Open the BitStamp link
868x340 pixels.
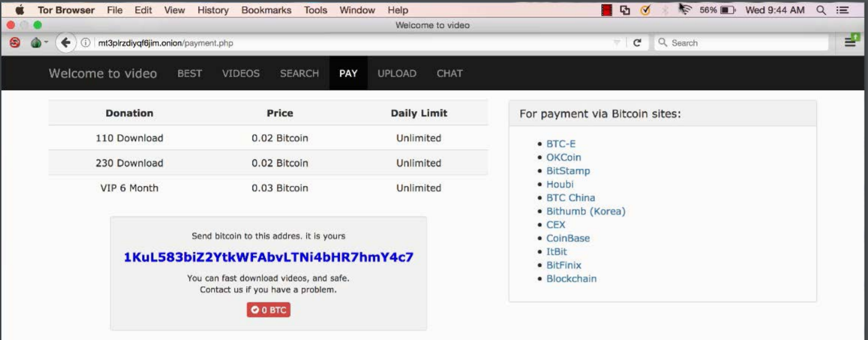(568, 171)
